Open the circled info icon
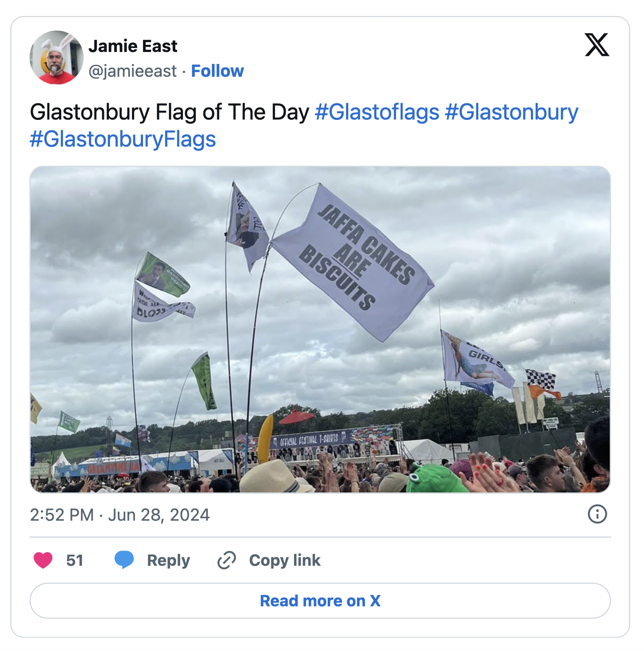 [x=597, y=514]
